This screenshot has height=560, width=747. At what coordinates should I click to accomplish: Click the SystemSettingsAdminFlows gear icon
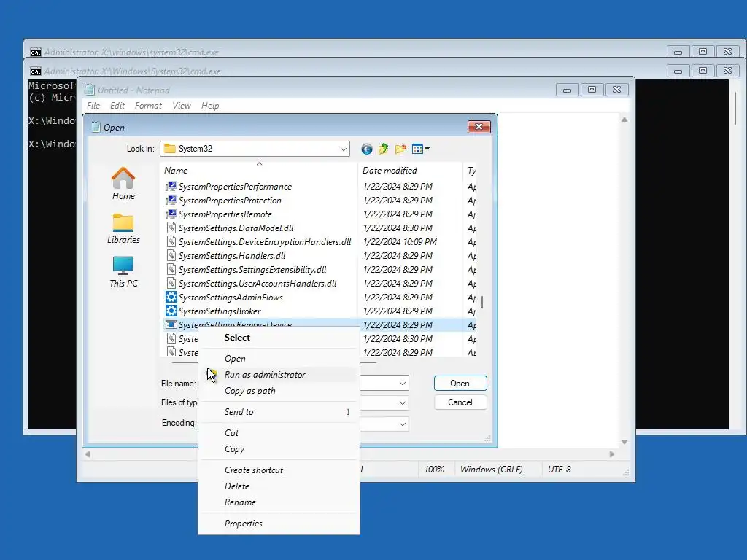(x=171, y=297)
